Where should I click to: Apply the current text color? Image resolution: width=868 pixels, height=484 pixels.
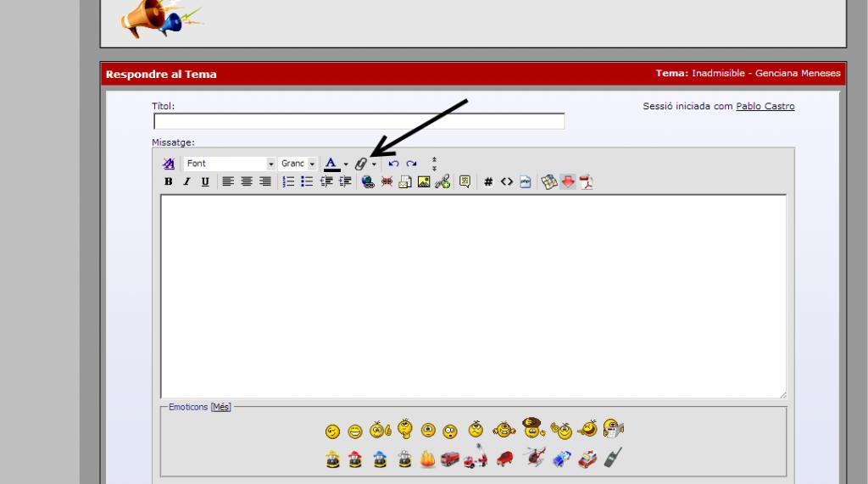[331, 164]
